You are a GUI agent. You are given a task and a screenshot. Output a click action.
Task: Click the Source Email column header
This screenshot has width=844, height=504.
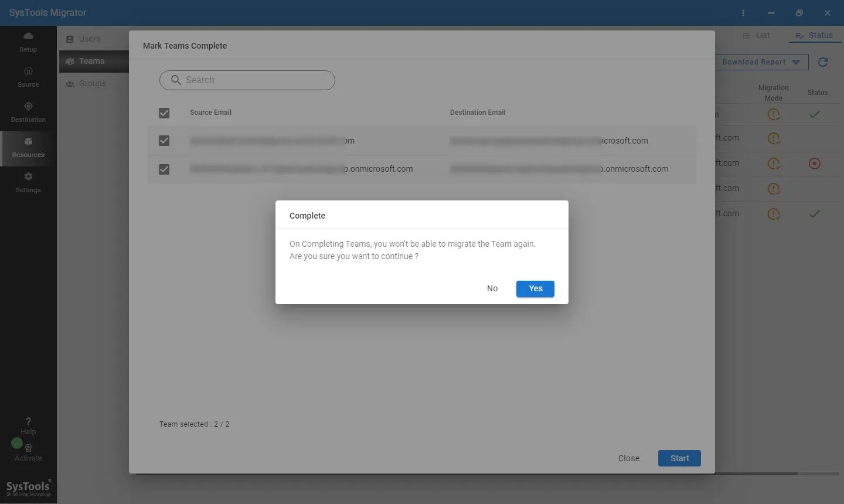point(210,113)
